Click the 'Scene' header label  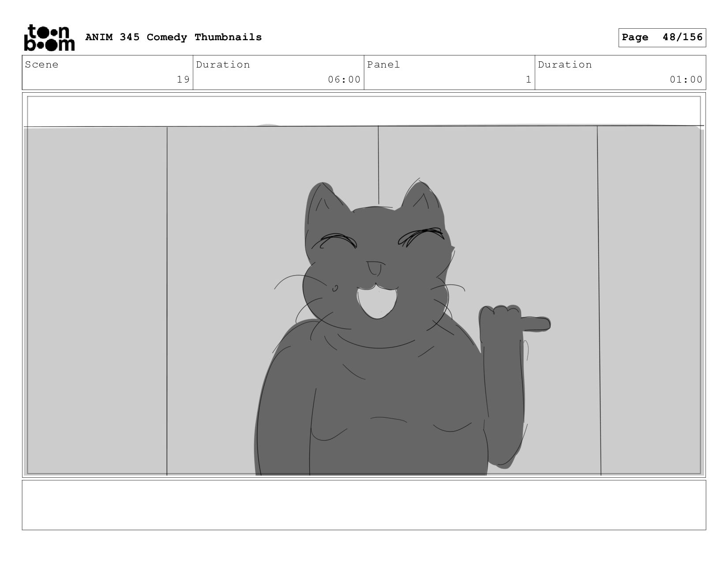pos(41,64)
